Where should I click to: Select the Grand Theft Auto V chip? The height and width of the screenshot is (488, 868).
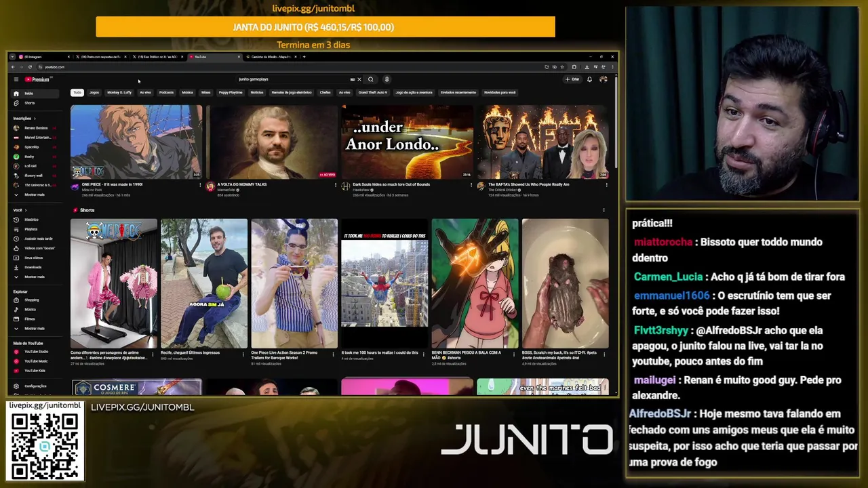[373, 92]
